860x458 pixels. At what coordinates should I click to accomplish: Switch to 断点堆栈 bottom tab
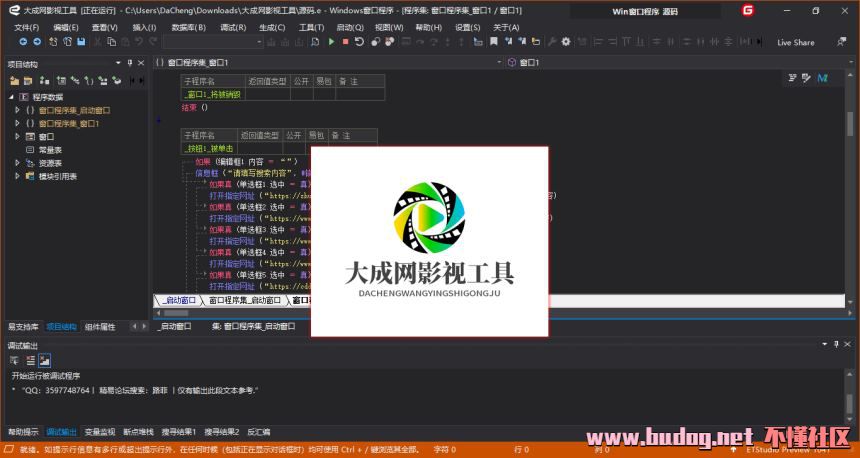pyautogui.click(x=138, y=432)
